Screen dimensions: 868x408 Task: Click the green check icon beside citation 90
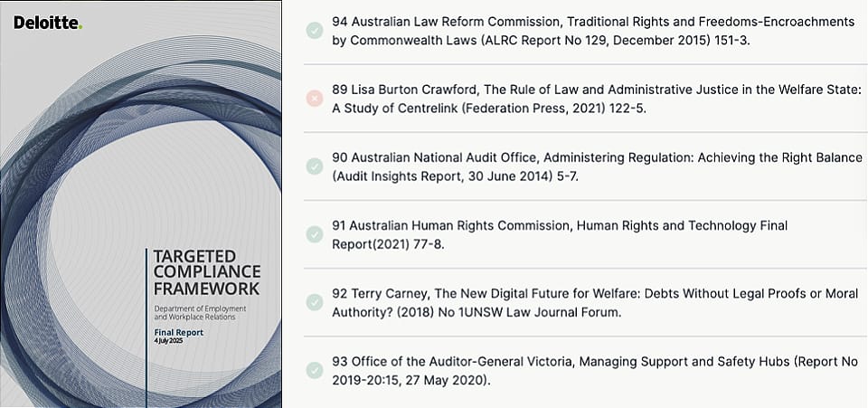314,166
